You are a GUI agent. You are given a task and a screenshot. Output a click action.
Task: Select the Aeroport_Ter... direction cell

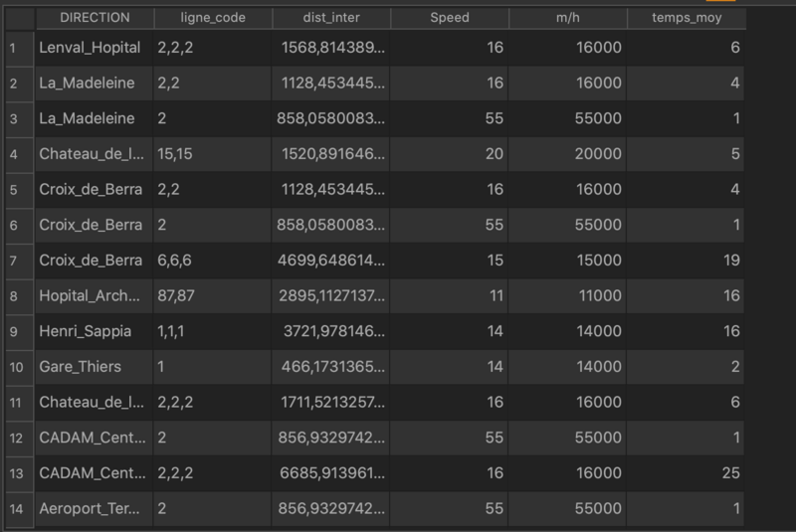[x=95, y=508]
